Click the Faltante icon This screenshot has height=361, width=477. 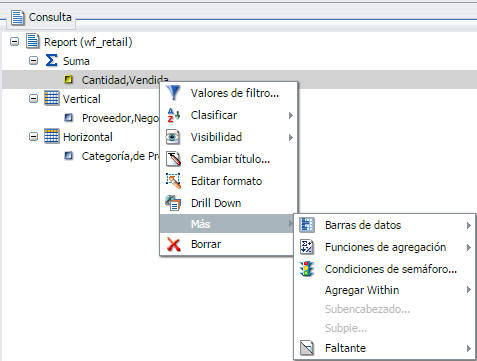click(x=307, y=348)
